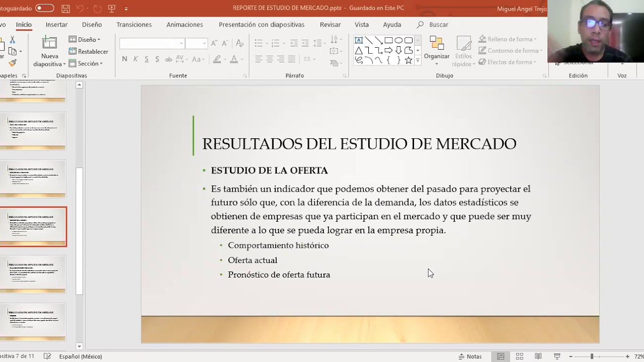Switch to Slide Sorter view in status bar
This screenshot has width=644, height=362.
click(x=520, y=356)
